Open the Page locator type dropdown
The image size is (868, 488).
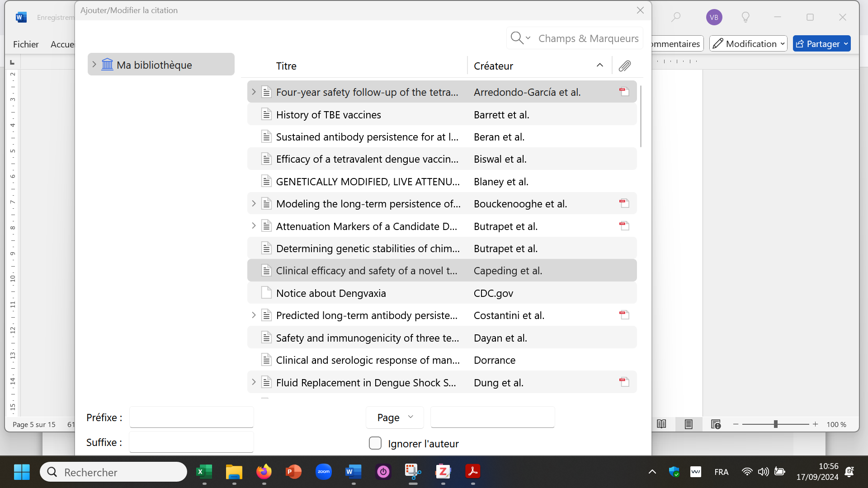395,418
